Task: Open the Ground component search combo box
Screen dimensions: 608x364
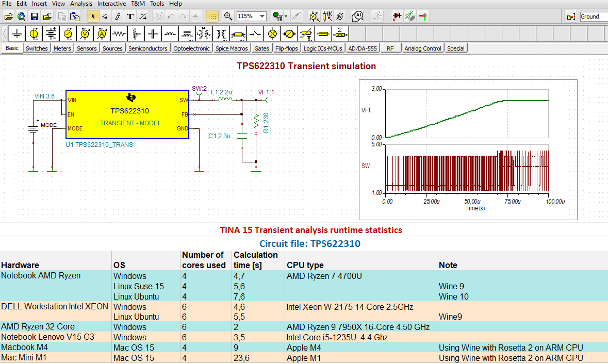Action: (x=593, y=16)
